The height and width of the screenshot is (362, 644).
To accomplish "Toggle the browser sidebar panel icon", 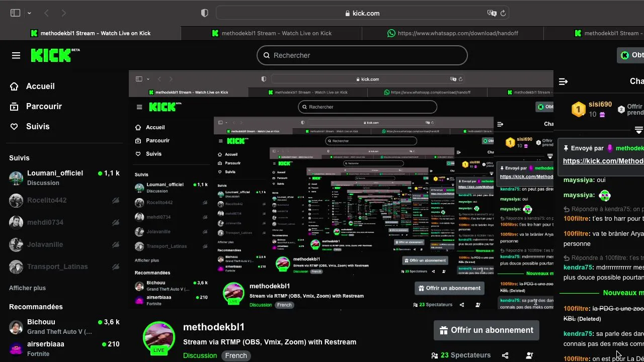I will click(15, 13).
